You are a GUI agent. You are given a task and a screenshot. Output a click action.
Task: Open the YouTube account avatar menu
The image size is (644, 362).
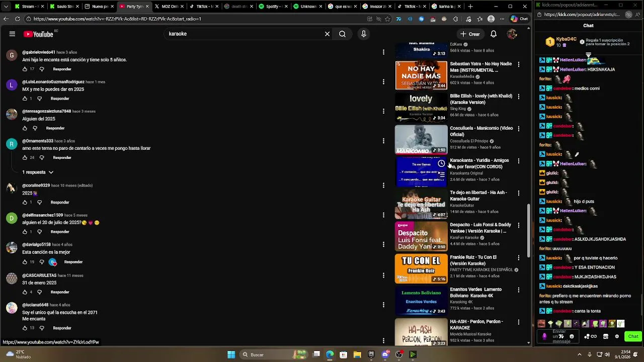(x=512, y=34)
